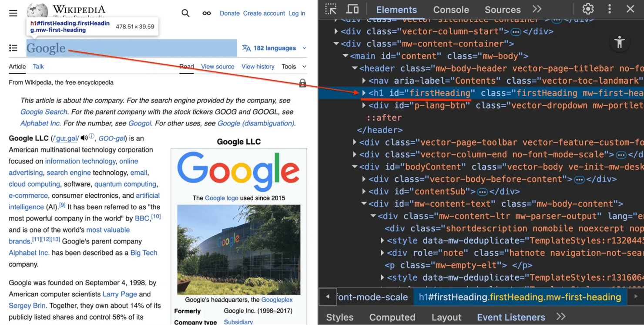Open DevTools settings gear icon
The height and width of the screenshot is (325, 644).
pos(588,9)
